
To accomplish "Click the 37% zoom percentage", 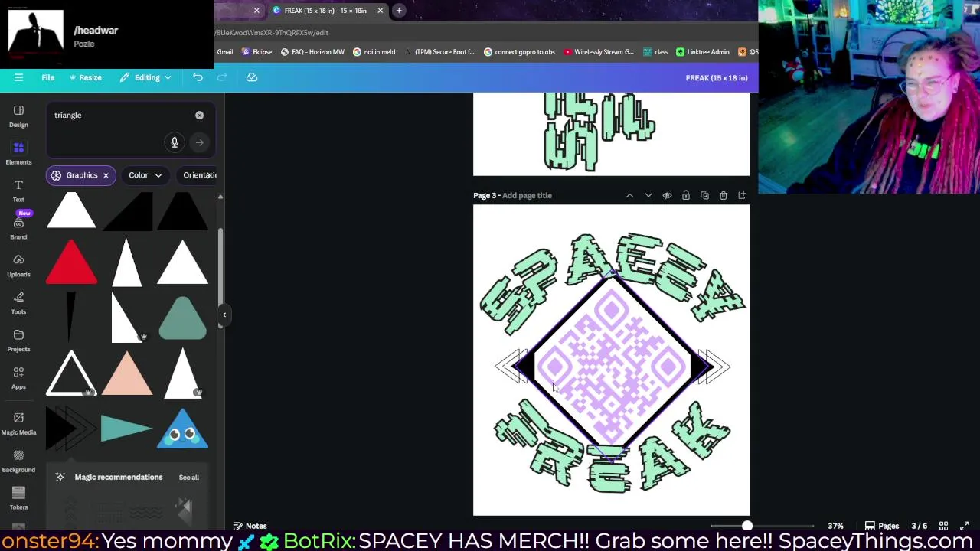I will coord(835,526).
